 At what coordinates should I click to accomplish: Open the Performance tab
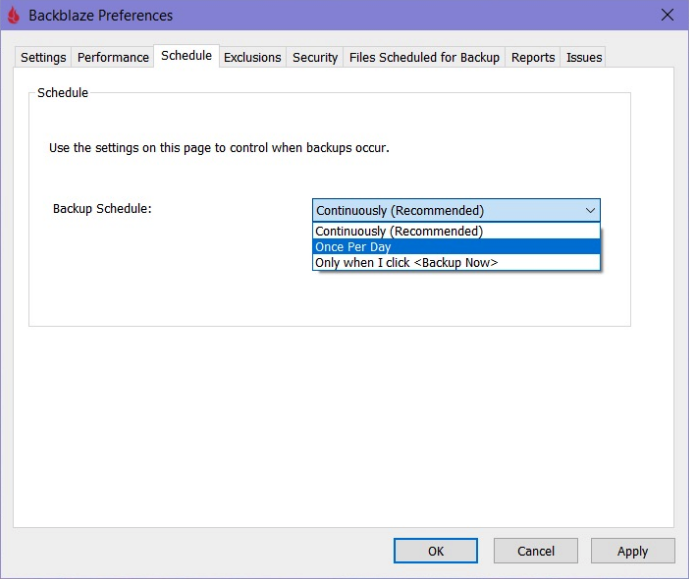click(113, 57)
